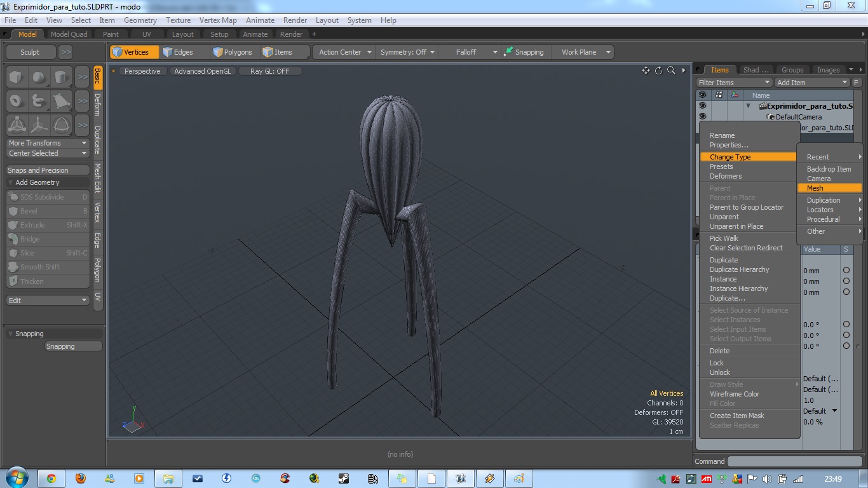Select the Pen polygon tool
Screen dimensions: 868x488
tap(61, 100)
